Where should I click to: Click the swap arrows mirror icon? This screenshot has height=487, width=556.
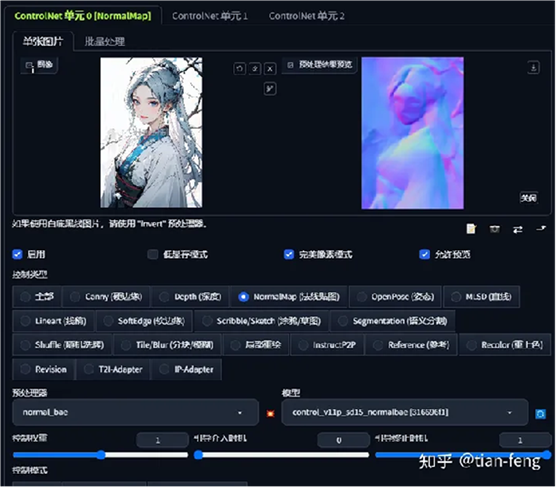[x=518, y=229]
